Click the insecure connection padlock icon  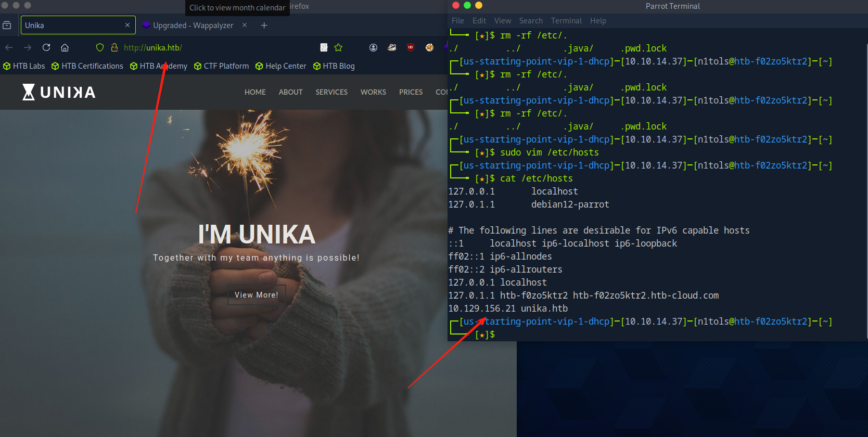114,47
